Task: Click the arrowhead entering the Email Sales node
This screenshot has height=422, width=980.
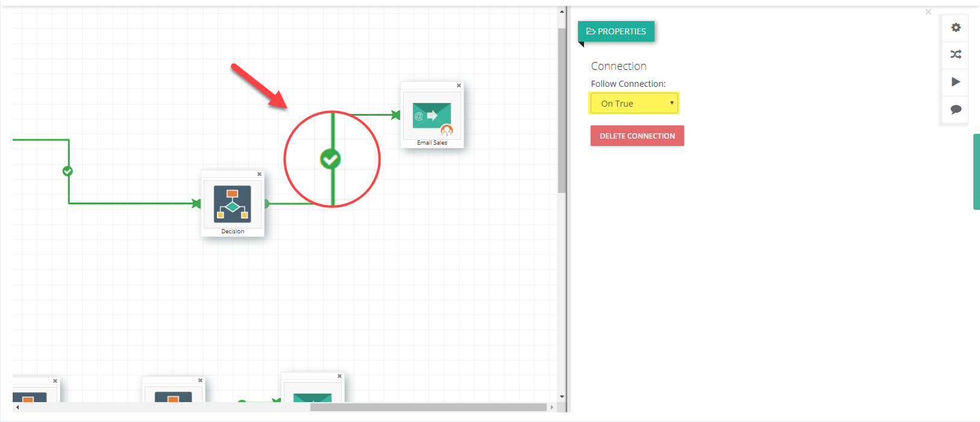Action: tap(396, 115)
